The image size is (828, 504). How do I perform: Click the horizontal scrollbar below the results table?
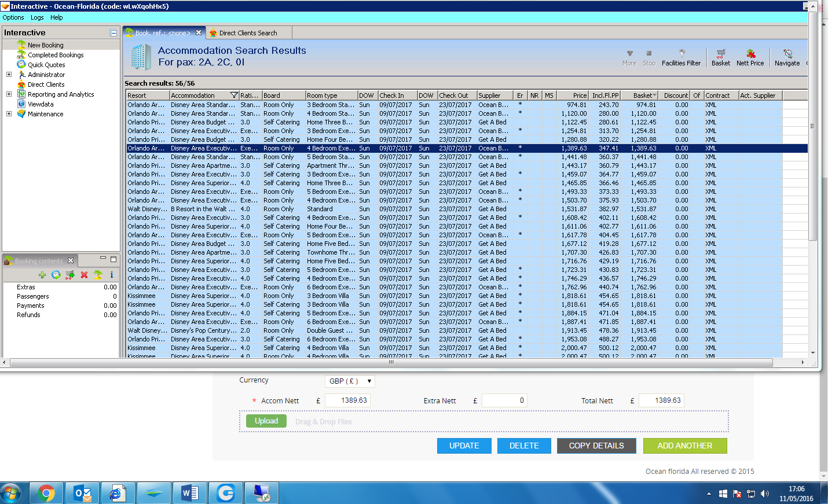pyautogui.click(x=391, y=363)
